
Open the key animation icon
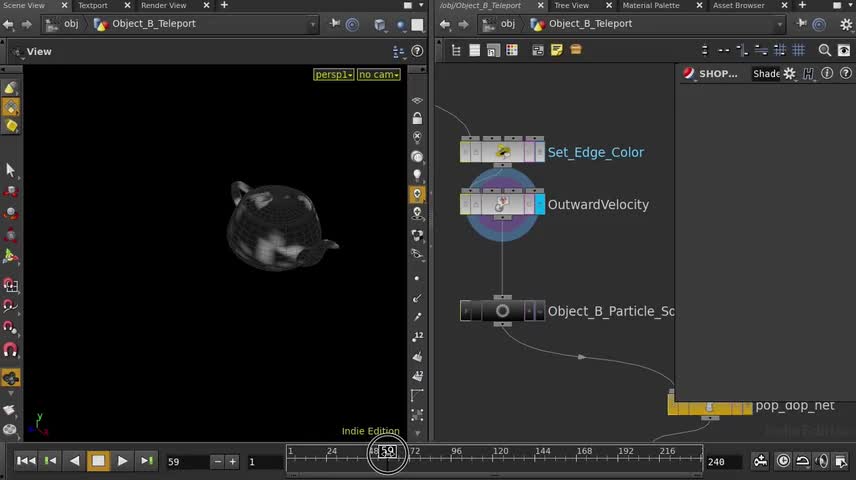click(760, 461)
